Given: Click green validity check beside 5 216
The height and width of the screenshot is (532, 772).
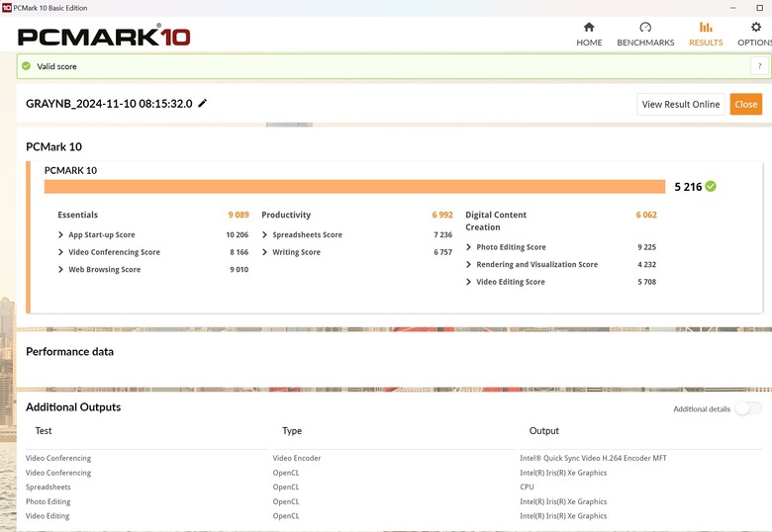Looking at the screenshot, I should click(711, 186).
